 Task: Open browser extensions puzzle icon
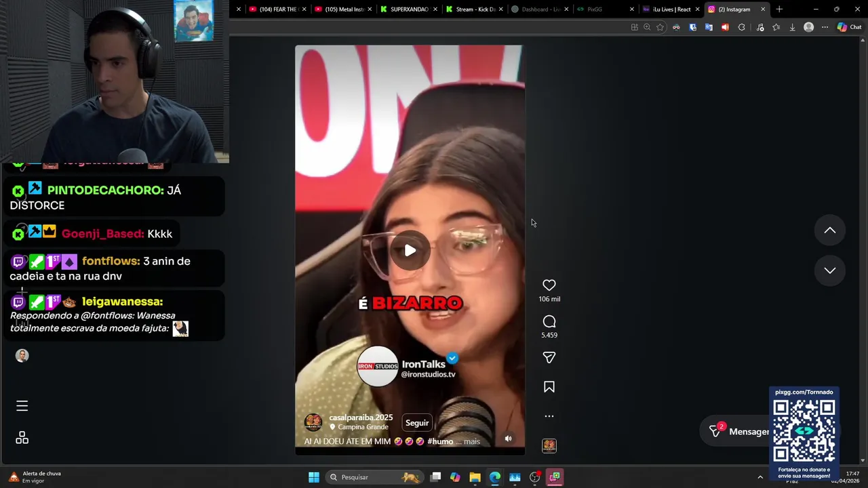pyautogui.click(x=741, y=27)
